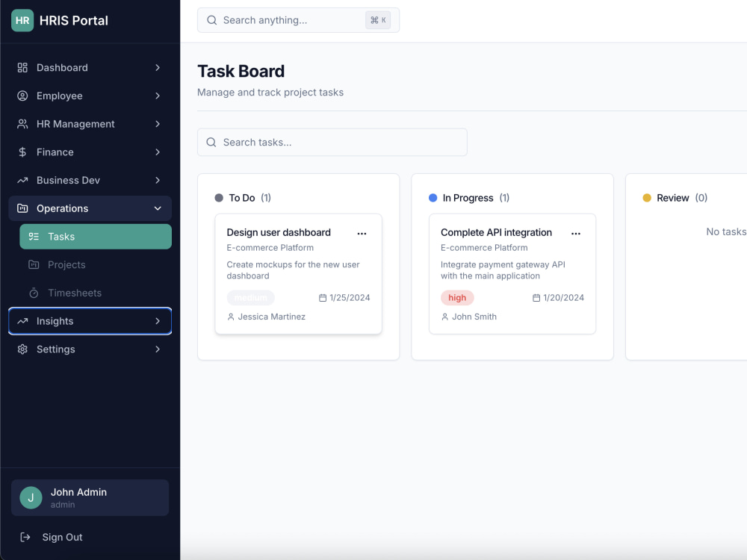The image size is (747, 560).
Task: Click the calendar icon beside 1/25/2024
Action: pos(323,298)
